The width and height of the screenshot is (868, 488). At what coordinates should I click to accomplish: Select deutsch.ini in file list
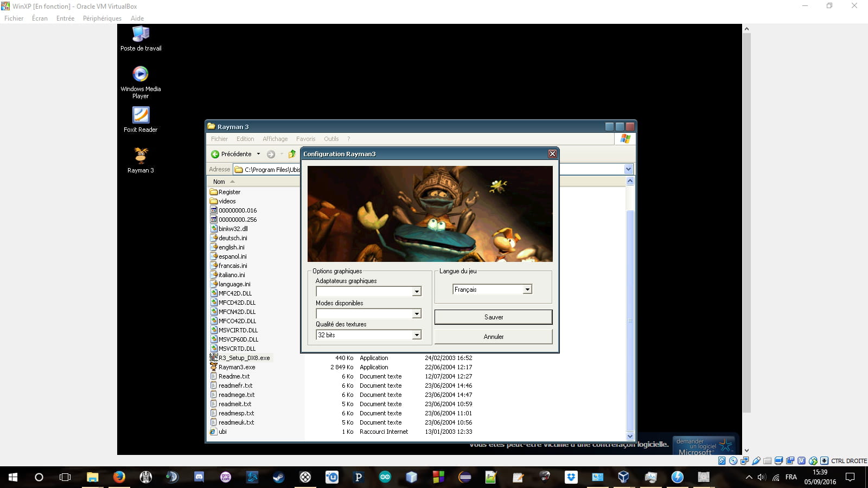pyautogui.click(x=228, y=238)
